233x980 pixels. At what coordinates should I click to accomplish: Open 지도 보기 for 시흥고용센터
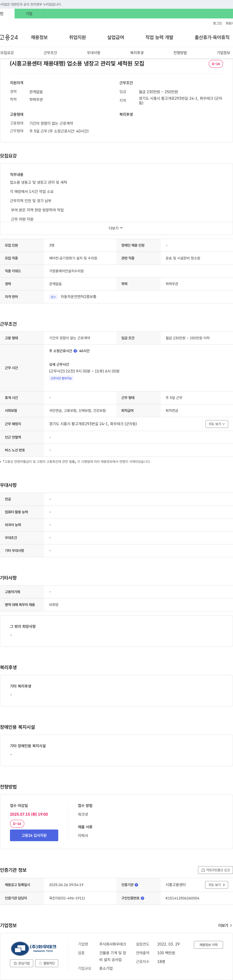[x=217, y=885]
